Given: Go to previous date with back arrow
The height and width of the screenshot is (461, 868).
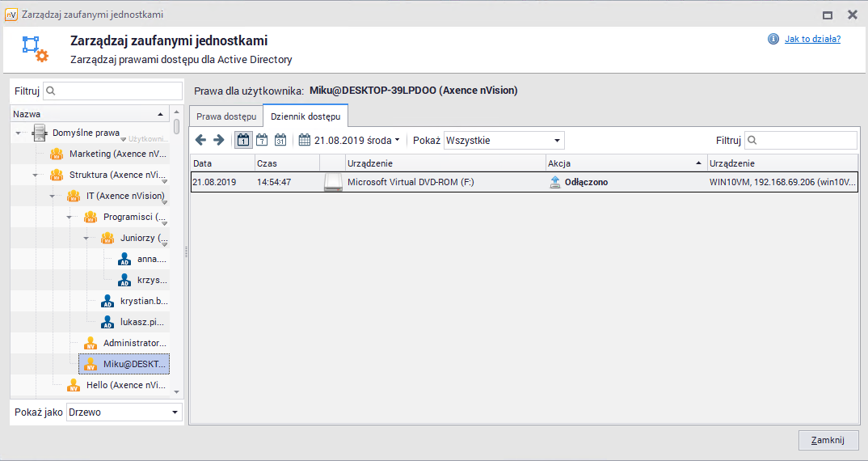Looking at the screenshot, I should click(x=201, y=140).
